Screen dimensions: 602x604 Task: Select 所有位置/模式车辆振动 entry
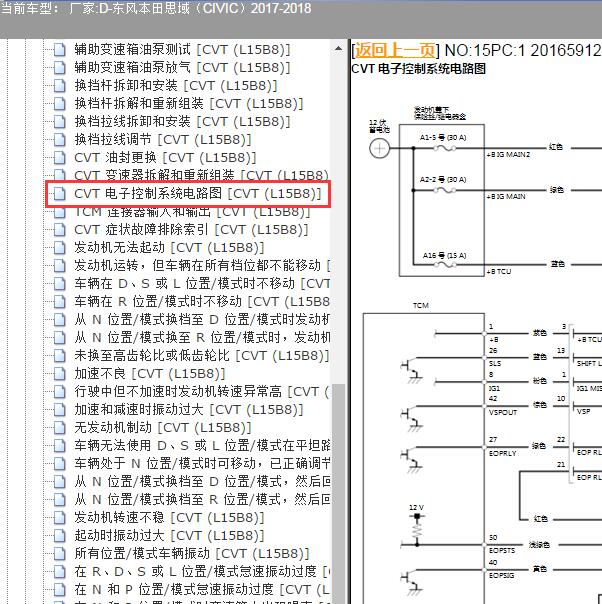(x=192, y=553)
